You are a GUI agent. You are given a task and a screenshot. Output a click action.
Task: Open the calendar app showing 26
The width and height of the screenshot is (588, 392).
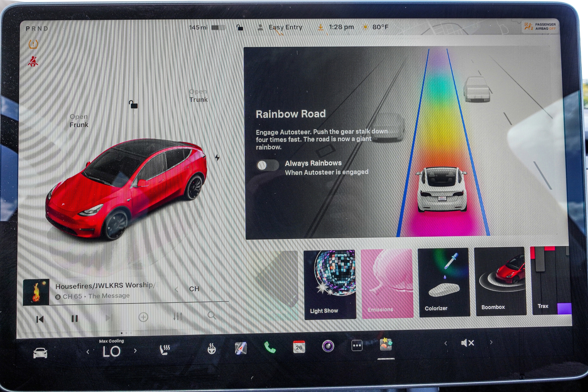tap(299, 347)
